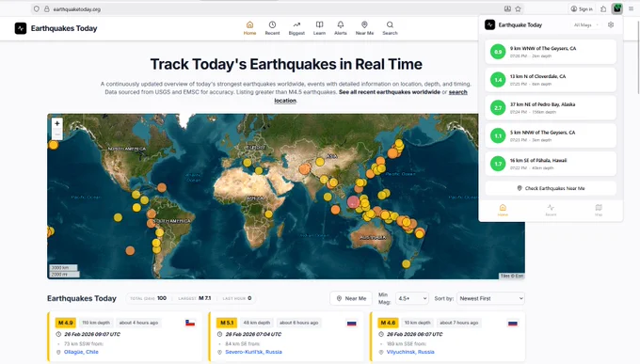This screenshot has width=640, height=364.
Task: Open the Severo-Kuril'sk, Russia link
Action: point(253,352)
